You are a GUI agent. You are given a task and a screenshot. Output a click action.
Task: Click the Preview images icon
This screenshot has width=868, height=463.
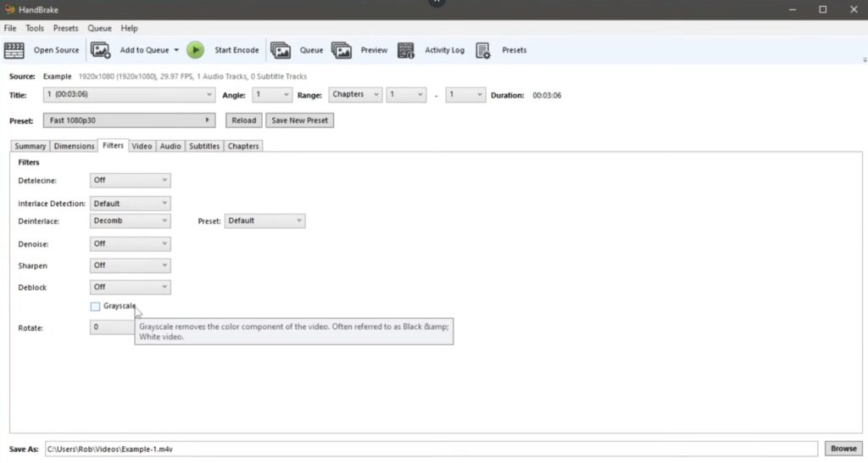coord(341,50)
